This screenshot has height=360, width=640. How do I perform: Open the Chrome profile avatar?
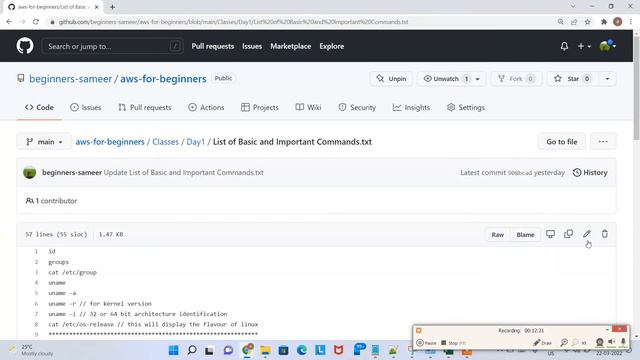pyautogui.click(x=618, y=22)
